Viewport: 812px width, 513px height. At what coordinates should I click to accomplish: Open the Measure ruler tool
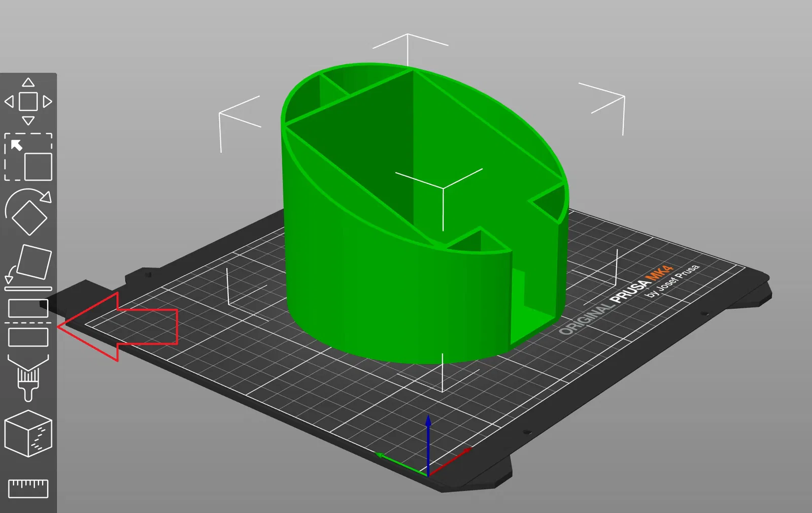(28, 488)
